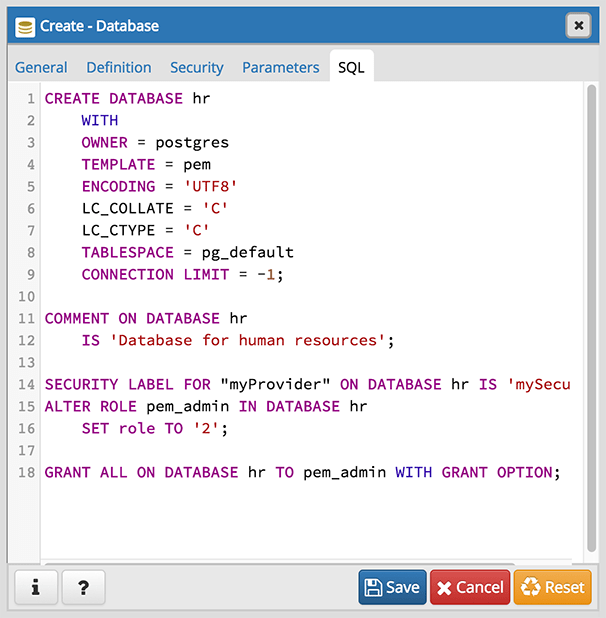Click 'WITH GRANT OPTION;' text
Screen dimensions: 606x618
(x=478, y=473)
